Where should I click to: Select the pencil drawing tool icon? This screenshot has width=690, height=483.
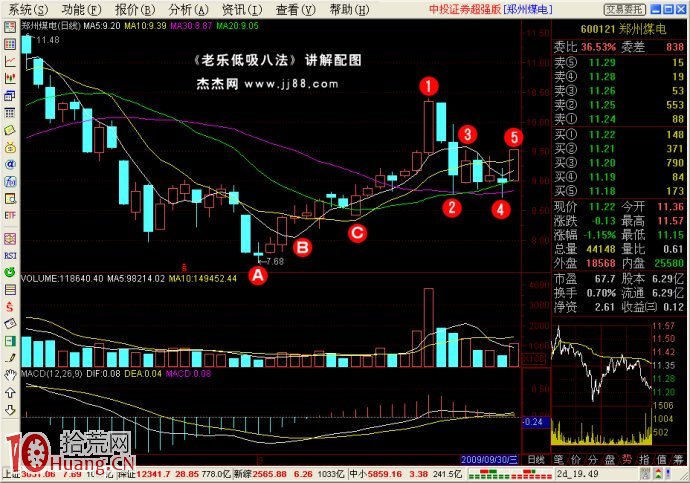pos(10,358)
